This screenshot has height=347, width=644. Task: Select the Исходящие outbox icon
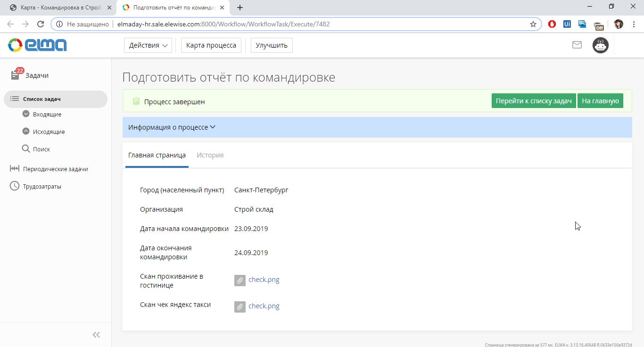click(26, 131)
